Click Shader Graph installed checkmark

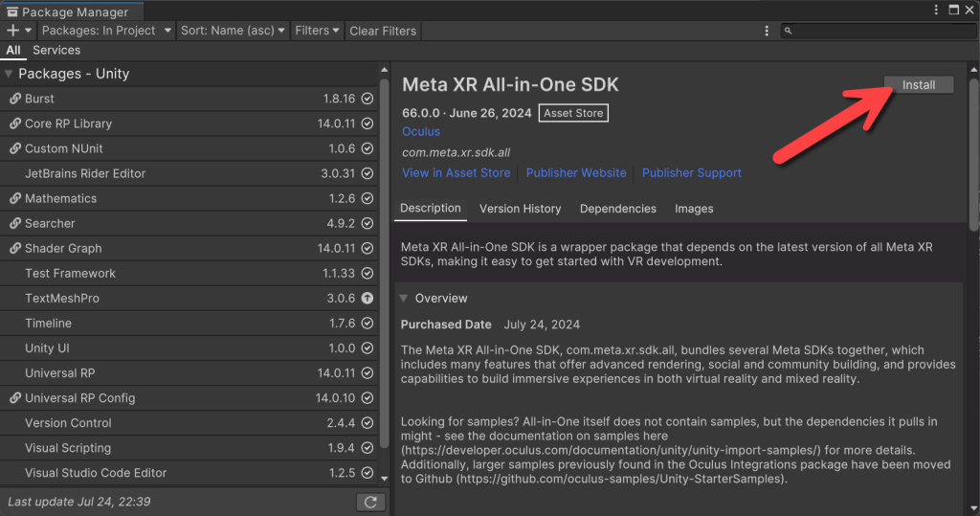click(367, 248)
